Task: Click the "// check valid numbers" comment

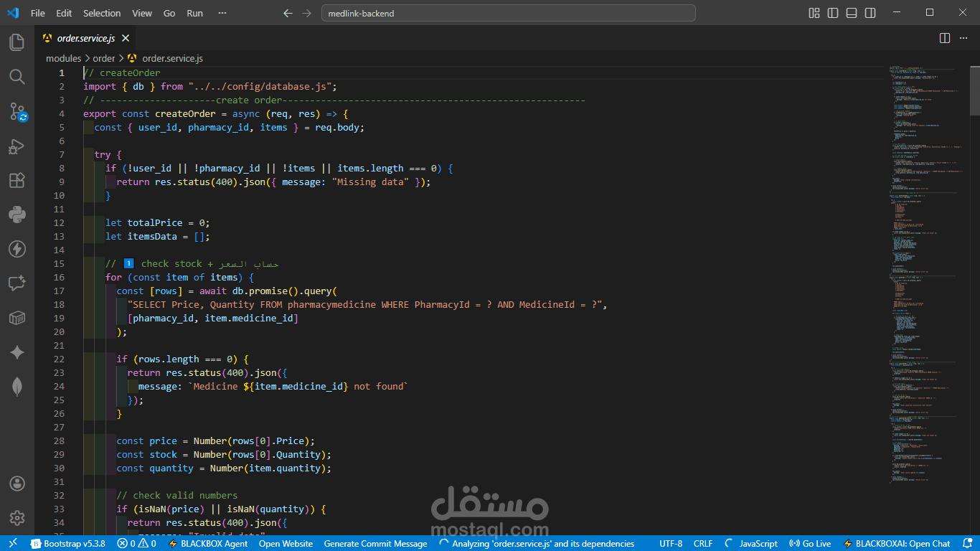Action: pyautogui.click(x=177, y=495)
